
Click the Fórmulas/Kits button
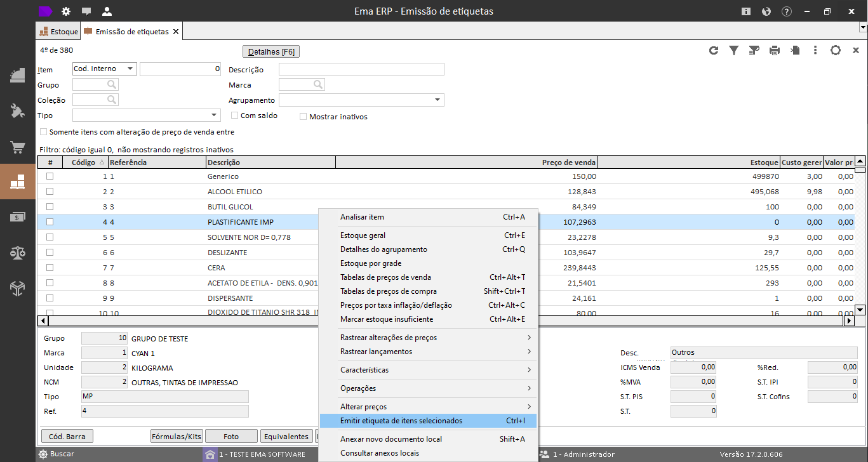pos(177,437)
